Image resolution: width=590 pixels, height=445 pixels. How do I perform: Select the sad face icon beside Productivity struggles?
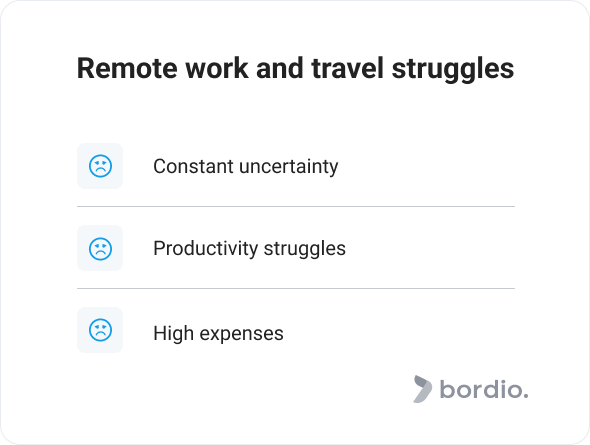point(100,248)
